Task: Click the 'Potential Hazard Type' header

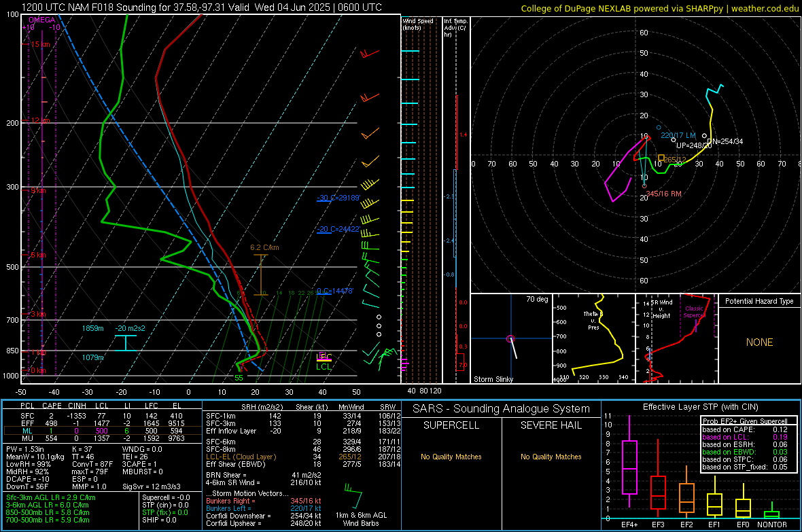Action: click(x=759, y=301)
